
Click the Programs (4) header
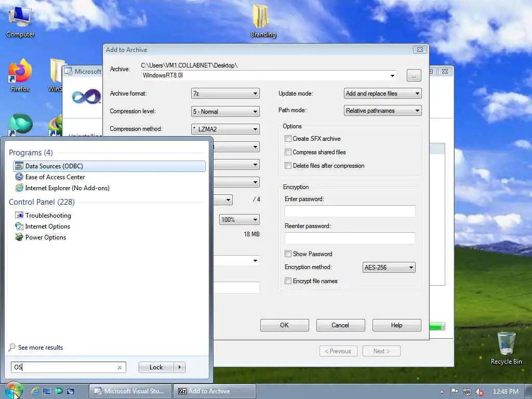pyautogui.click(x=31, y=153)
